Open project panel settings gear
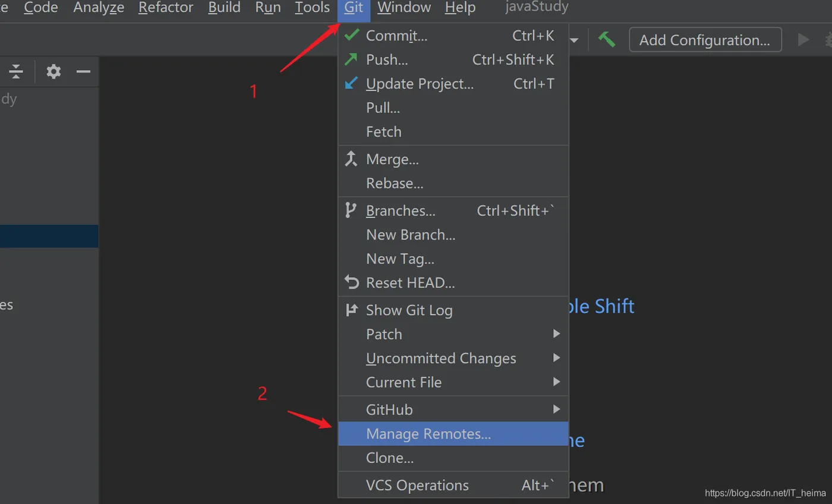This screenshot has width=832, height=504. coord(53,72)
